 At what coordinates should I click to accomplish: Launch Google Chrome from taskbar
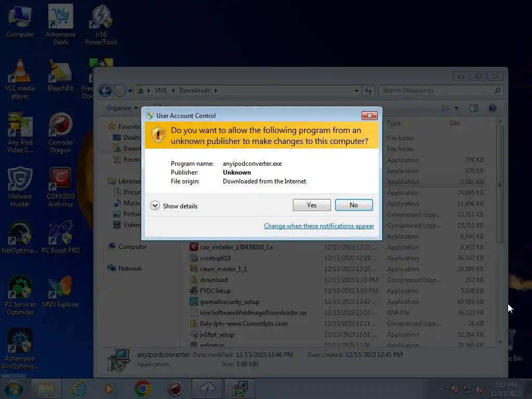(142, 389)
